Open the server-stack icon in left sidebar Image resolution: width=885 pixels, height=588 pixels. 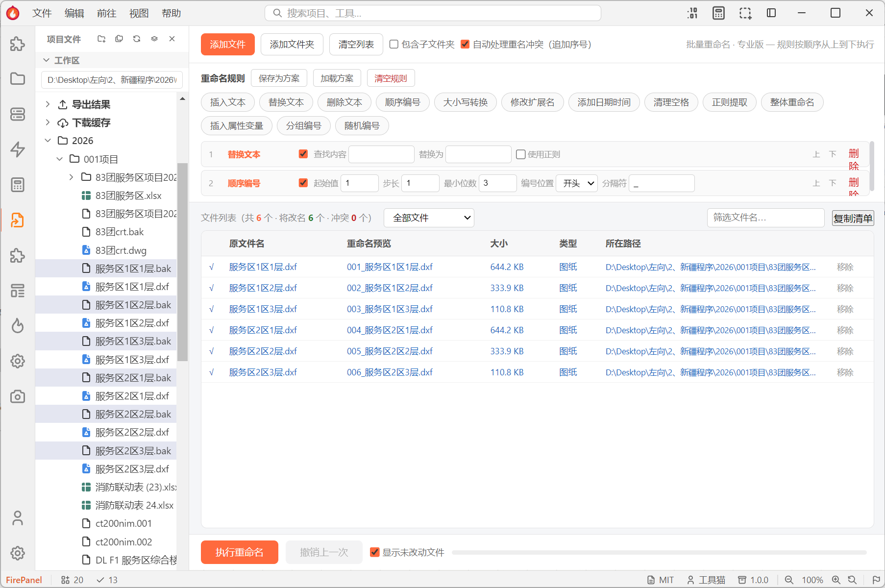tap(18, 114)
